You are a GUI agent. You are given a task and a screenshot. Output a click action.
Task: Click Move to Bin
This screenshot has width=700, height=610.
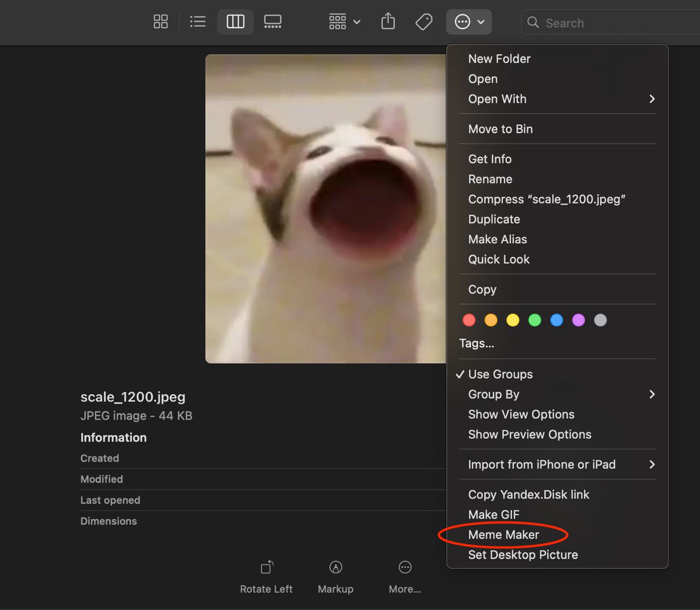[x=500, y=129]
